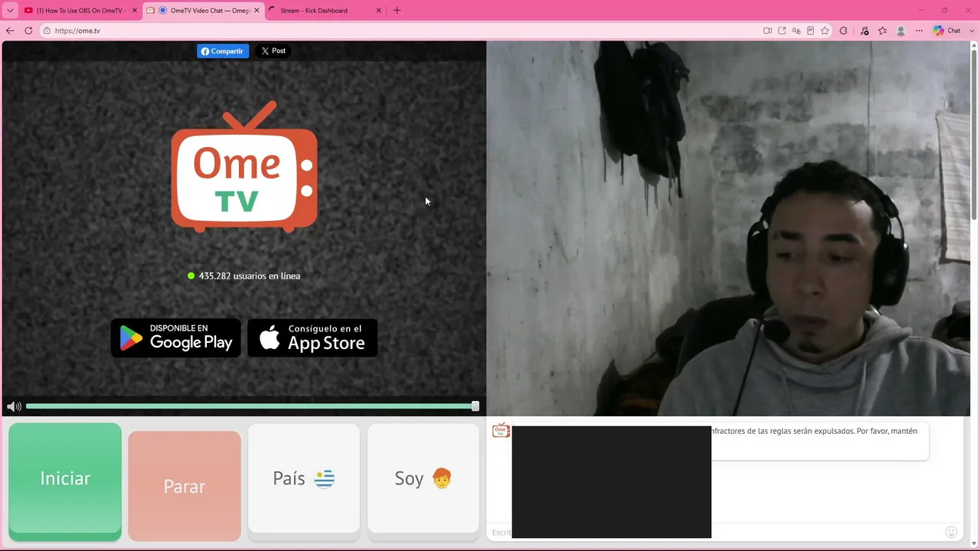Open the Soy gender selector
980x551 pixels.
423,478
